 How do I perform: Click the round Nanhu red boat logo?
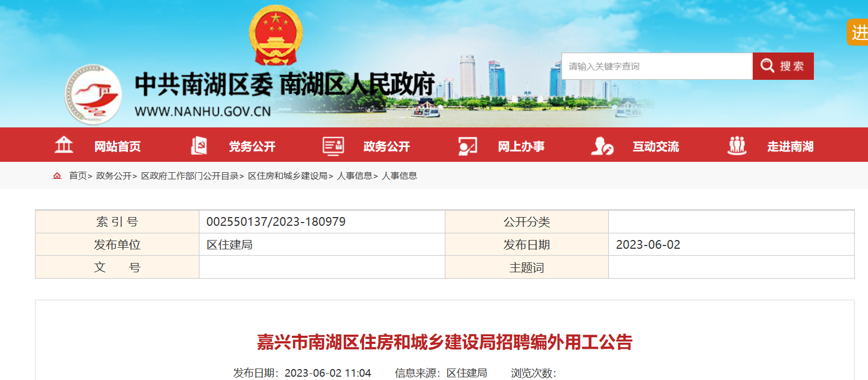click(x=93, y=95)
